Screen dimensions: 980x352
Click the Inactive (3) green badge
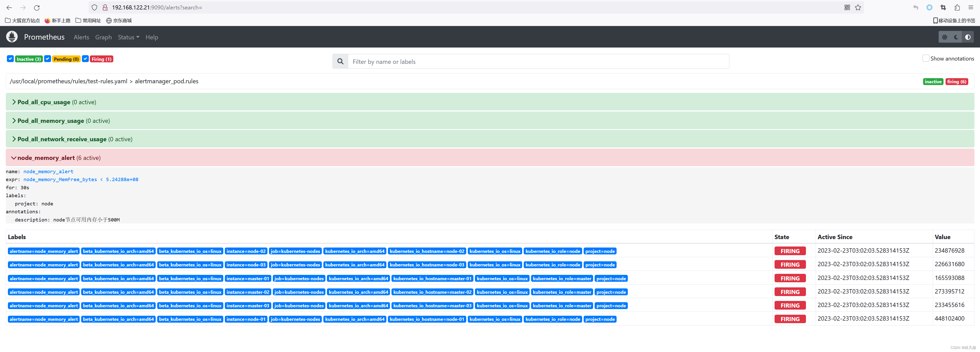click(x=29, y=59)
